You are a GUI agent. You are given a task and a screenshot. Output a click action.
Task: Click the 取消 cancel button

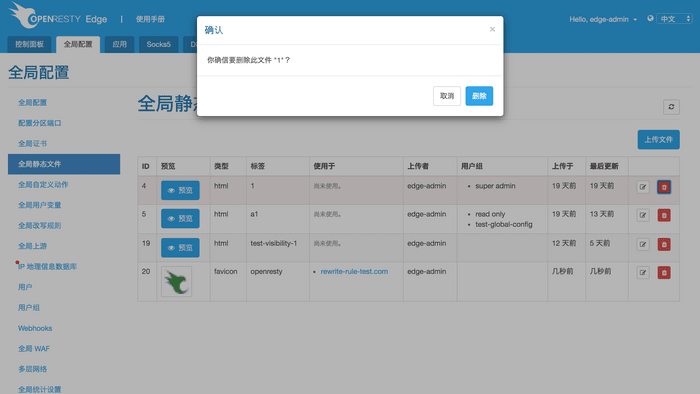coord(447,96)
